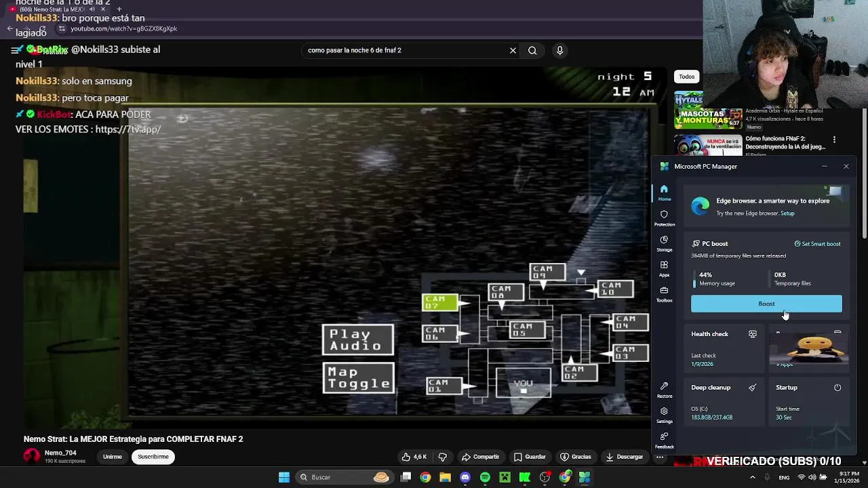Click the YouTube search magnifier icon
Screen dimensions: 868x488
532,50
